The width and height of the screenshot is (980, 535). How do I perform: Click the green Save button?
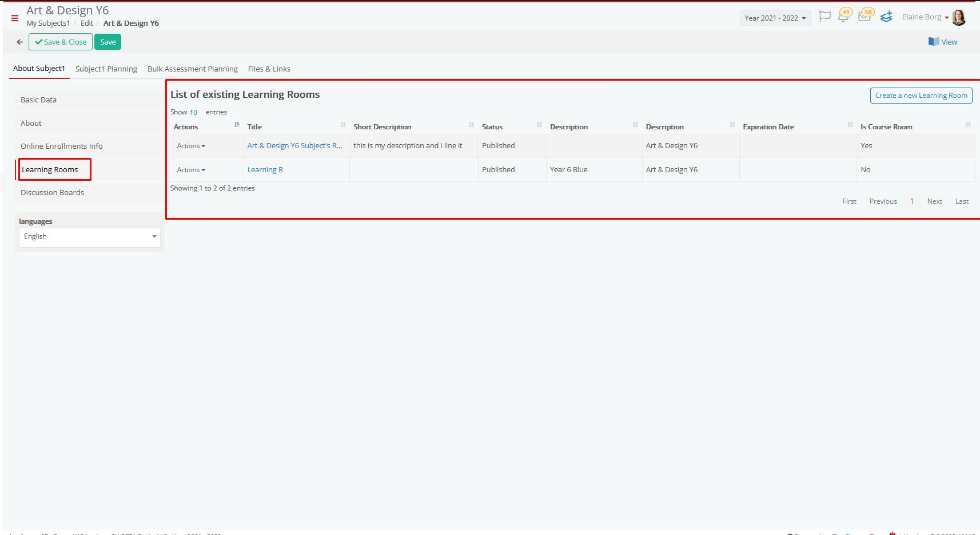107,42
